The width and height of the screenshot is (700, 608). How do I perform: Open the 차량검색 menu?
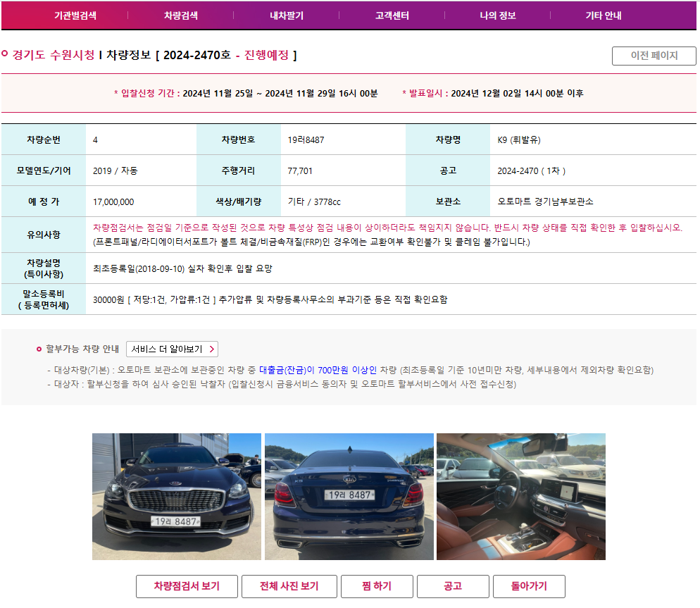click(181, 15)
